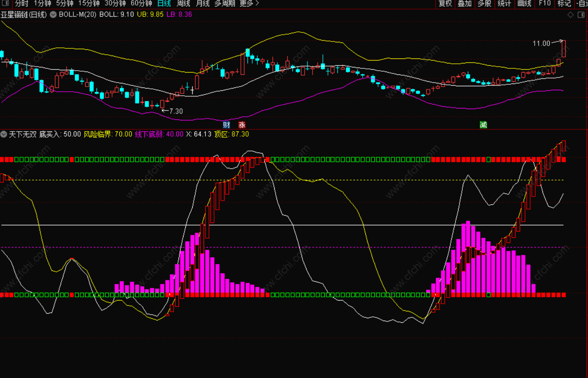The height and width of the screenshot is (378, 588).
Task: Select the 1分钟 period tab
Action: (42, 4)
